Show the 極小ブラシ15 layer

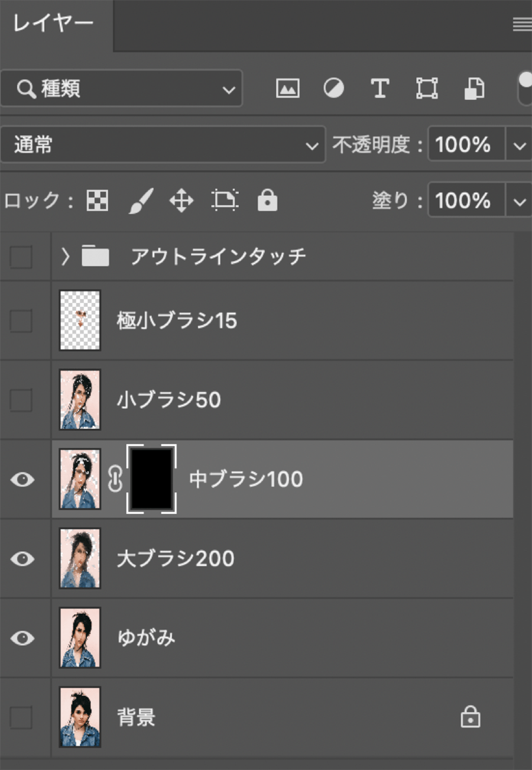[21, 321]
